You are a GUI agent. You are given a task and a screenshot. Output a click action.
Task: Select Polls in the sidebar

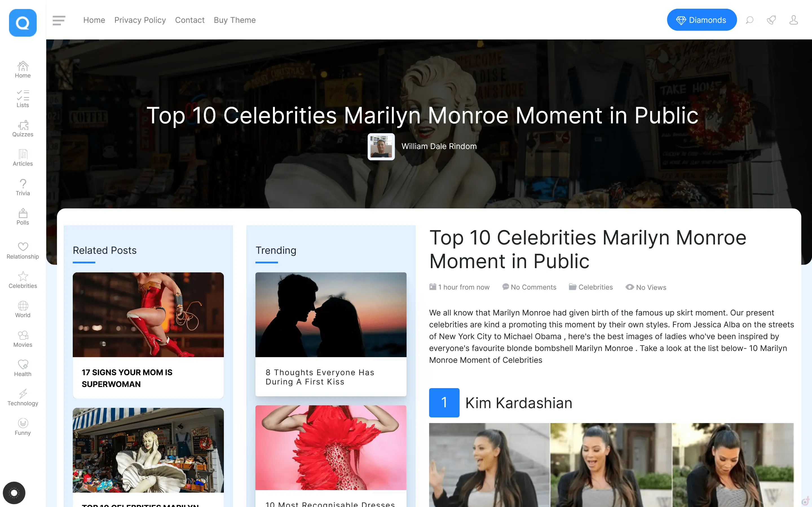(x=23, y=217)
